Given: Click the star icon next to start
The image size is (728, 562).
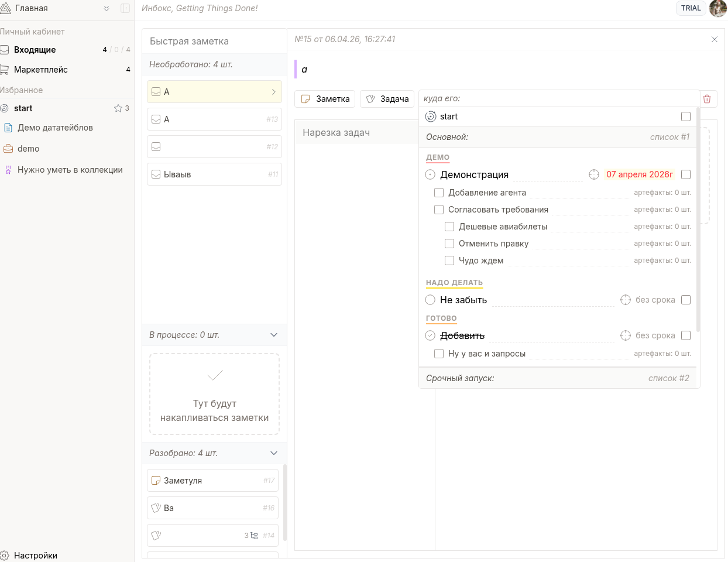Looking at the screenshot, I should (x=118, y=108).
